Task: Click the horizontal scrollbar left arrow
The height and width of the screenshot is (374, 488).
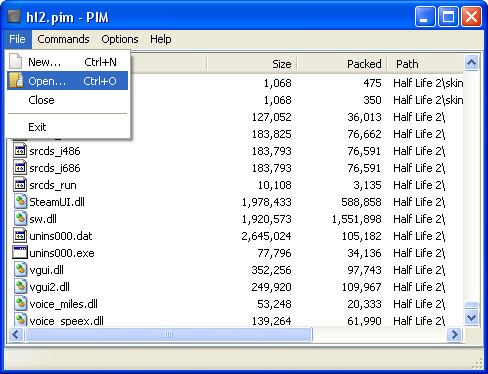Action: point(16,334)
